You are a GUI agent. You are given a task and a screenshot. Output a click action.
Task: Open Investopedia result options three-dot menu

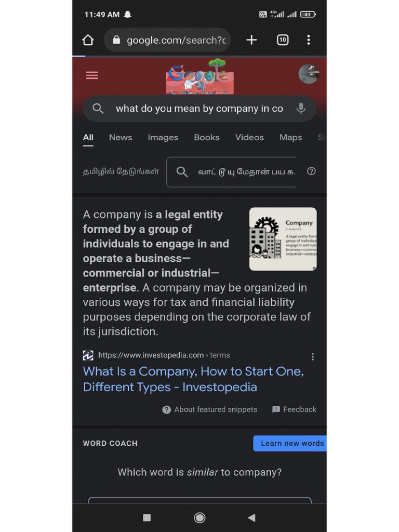click(312, 356)
